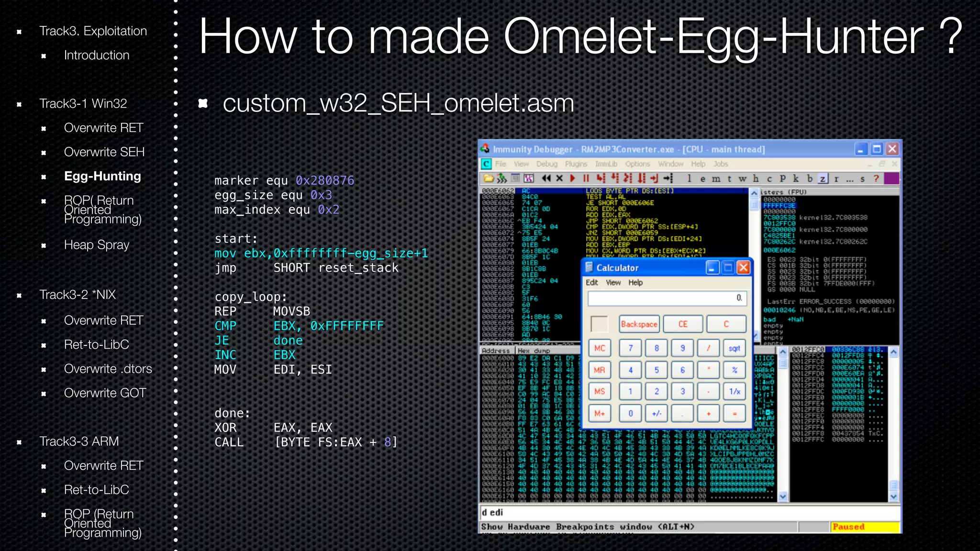The height and width of the screenshot is (551, 980).
Task: Open the ImmLib menu
Action: 606,164
